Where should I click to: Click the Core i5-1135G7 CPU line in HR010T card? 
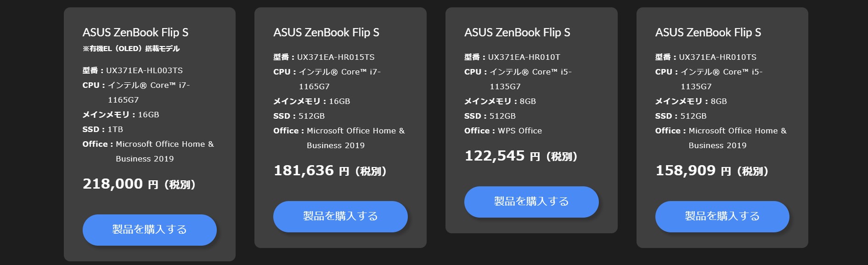[x=518, y=79]
